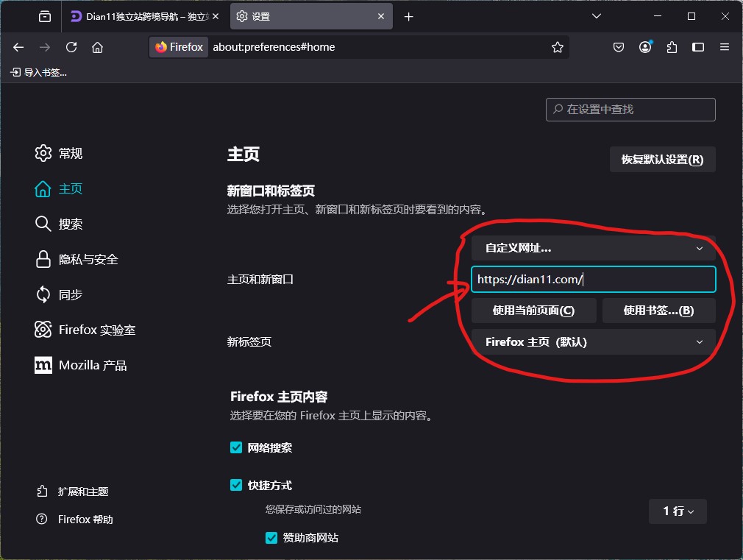Click the Firefox 主页内容 heading text
This screenshot has height=560, width=743.
(279, 397)
